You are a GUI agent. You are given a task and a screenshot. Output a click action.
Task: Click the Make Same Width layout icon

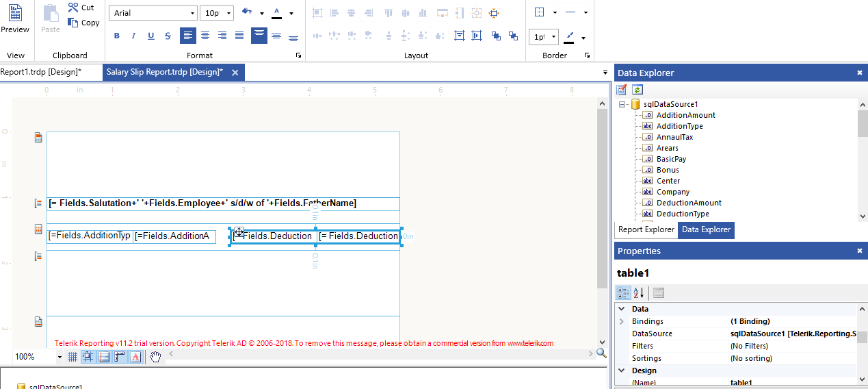pos(441,12)
